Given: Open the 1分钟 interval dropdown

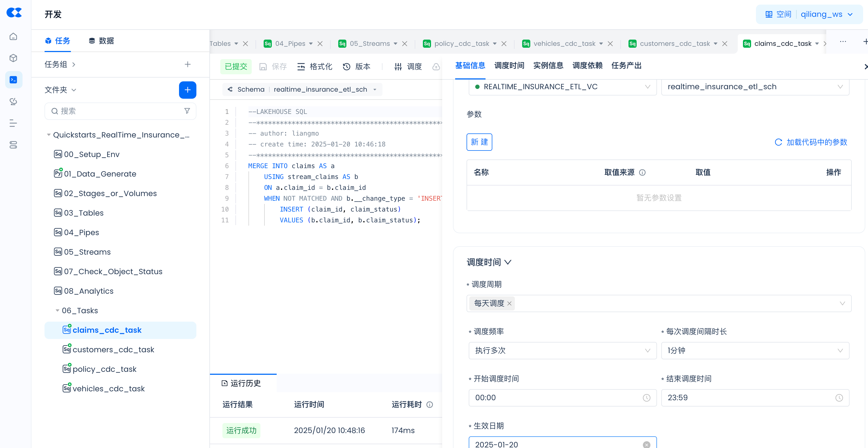Looking at the screenshot, I should tap(755, 351).
